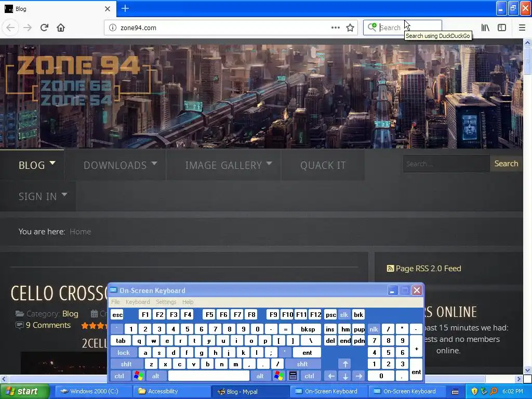Focus the website search text box

click(446, 164)
